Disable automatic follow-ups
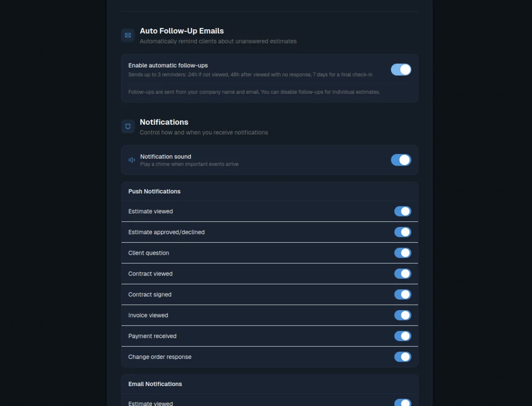The height and width of the screenshot is (406, 532). 401,70
